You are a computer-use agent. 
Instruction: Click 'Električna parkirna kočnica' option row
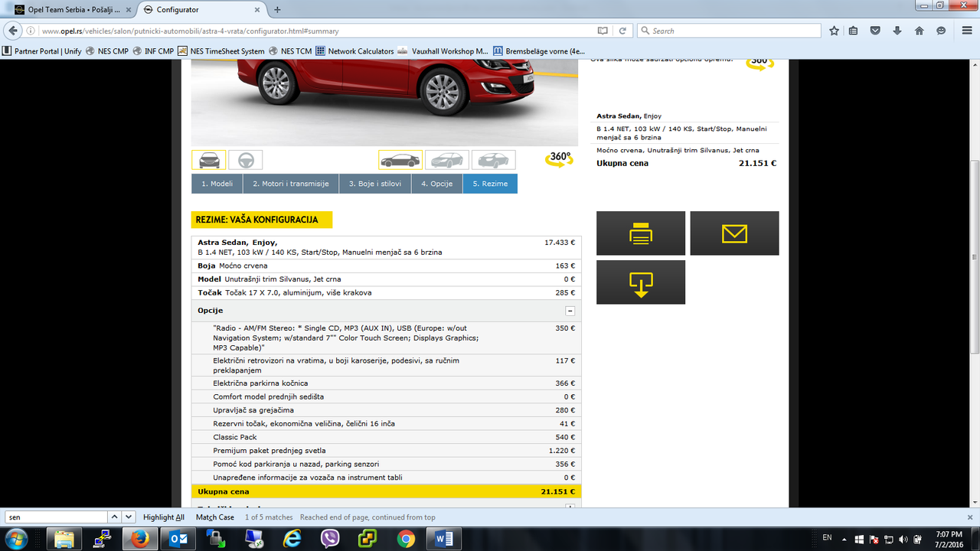(x=386, y=383)
